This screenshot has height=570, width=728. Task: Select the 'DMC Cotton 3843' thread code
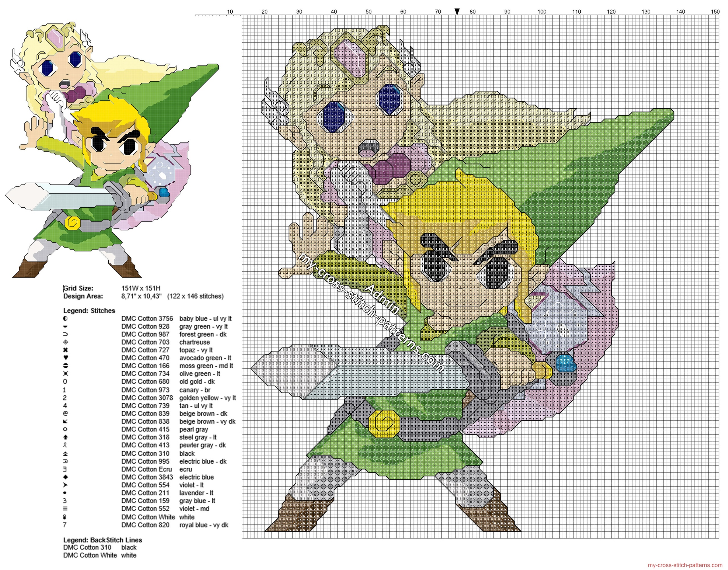[x=147, y=477]
